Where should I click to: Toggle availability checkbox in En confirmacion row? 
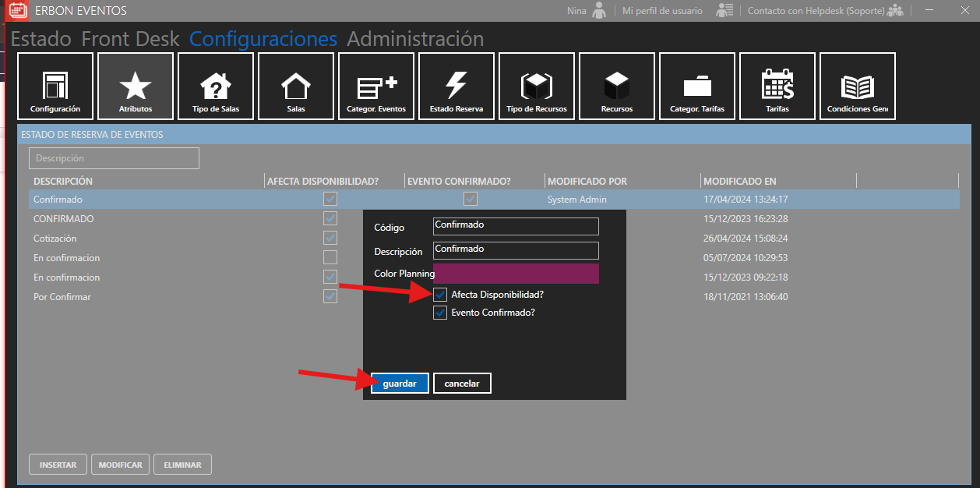330,258
